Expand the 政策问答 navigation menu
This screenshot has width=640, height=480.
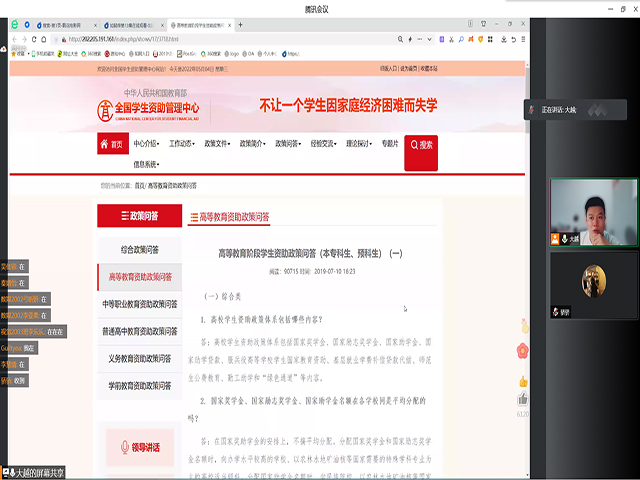click(x=288, y=144)
